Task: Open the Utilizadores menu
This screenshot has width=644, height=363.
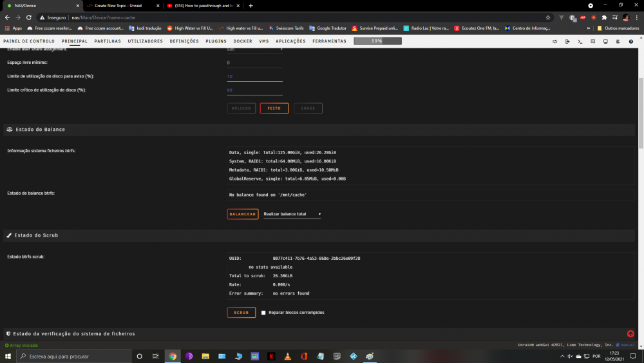Action: pos(145,41)
